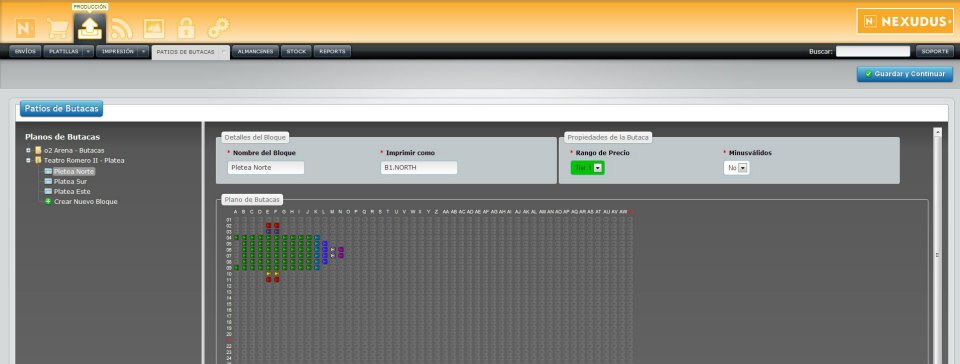Select o2 Arena - Butacas tree item

click(x=74, y=150)
